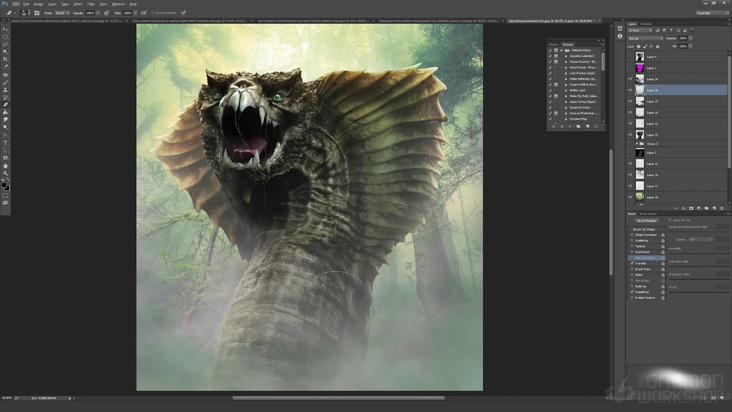Open the Window menu
732x412 pixels.
coord(118,4)
